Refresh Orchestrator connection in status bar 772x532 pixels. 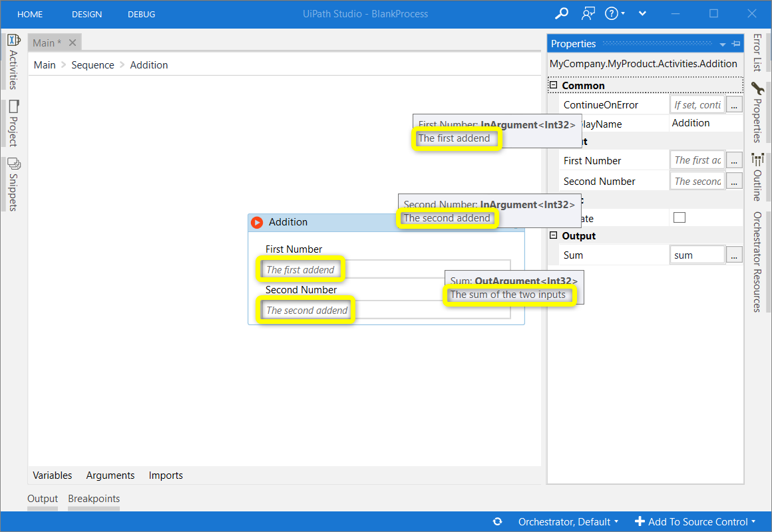pos(497,521)
